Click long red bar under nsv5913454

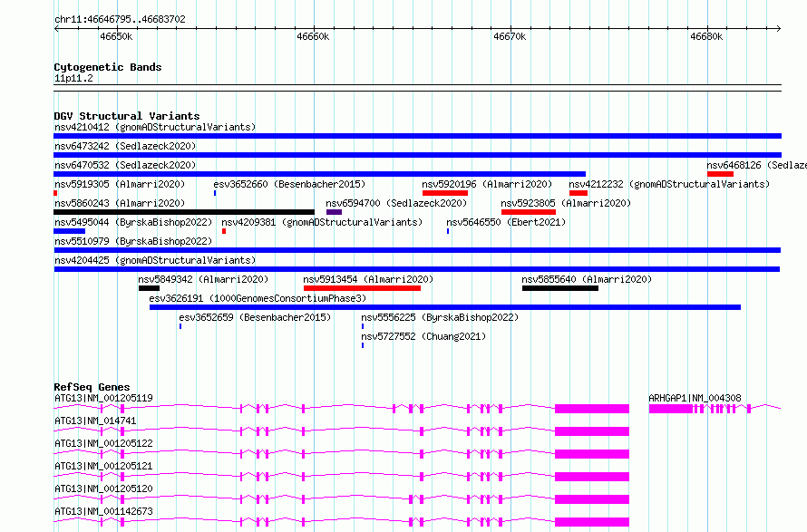(x=363, y=288)
